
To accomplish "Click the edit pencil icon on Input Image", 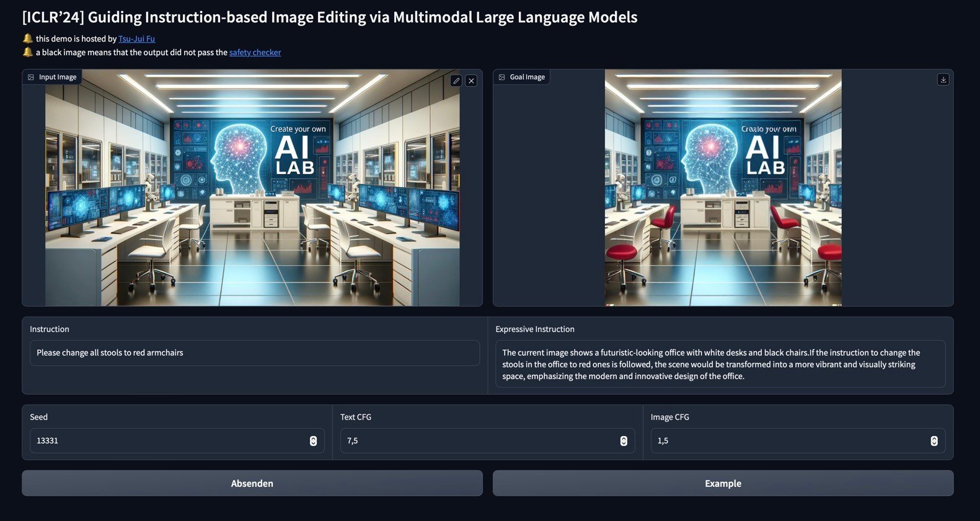I will coord(456,81).
